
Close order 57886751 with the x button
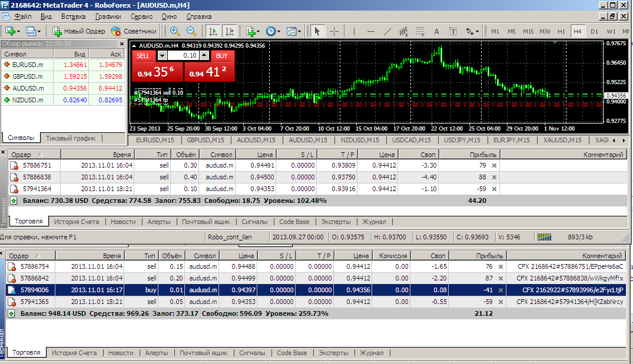(494, 166)
